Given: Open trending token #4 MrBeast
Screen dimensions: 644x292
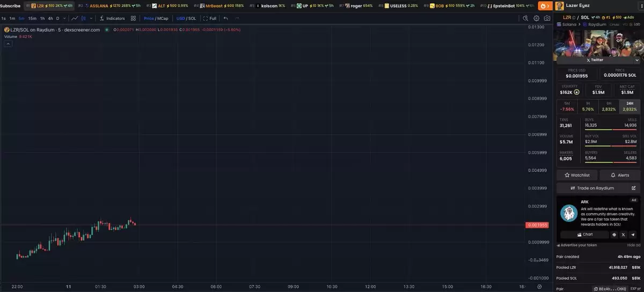Looking at the screenshot, I should pos(218,5).
